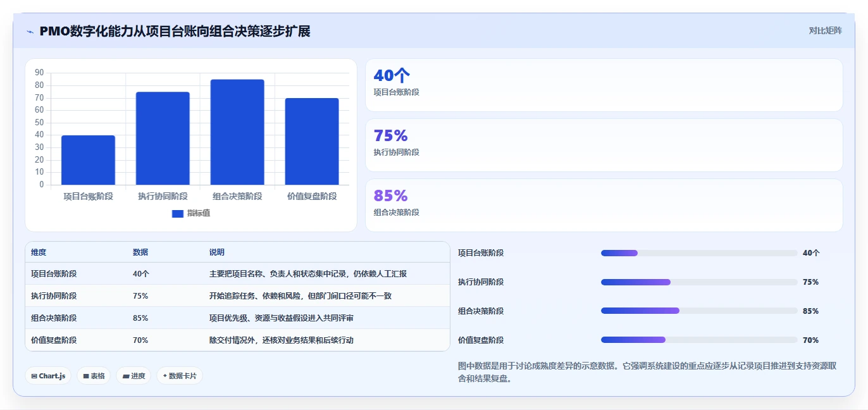Click the 85% cell in the table
Image resolution: width=868 pixels, height=410 pixels.
pos(140,318)
